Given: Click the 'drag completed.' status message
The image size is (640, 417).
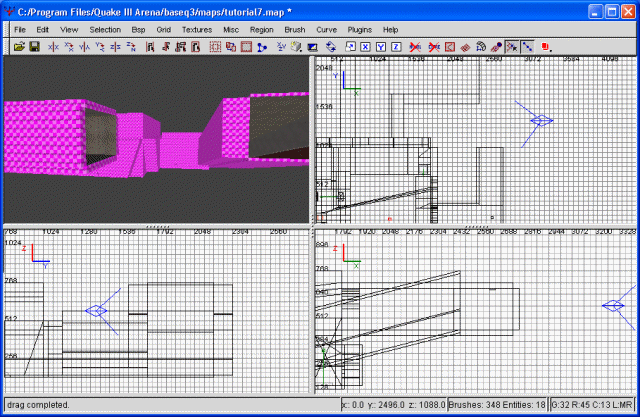Looking at the screenshot, I should click(38, 405).
